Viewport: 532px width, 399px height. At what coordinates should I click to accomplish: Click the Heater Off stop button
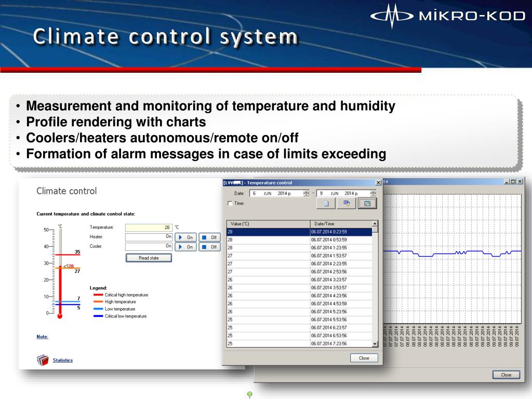coord(209,237)
